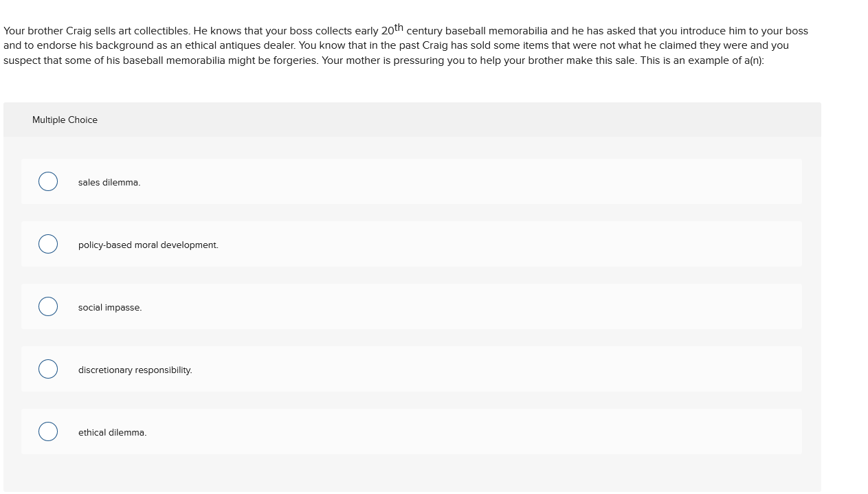
Task: Select the last answer option row
Action: (412, 431)
